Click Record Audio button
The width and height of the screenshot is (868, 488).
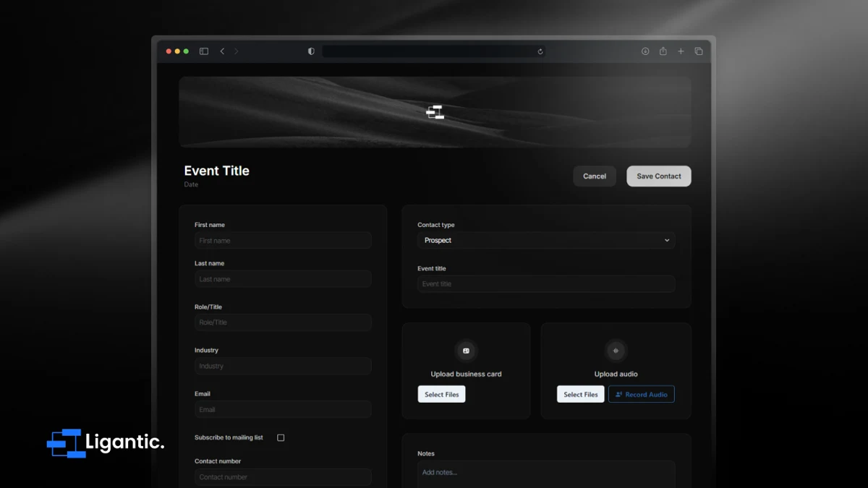[x=642, y=394]
